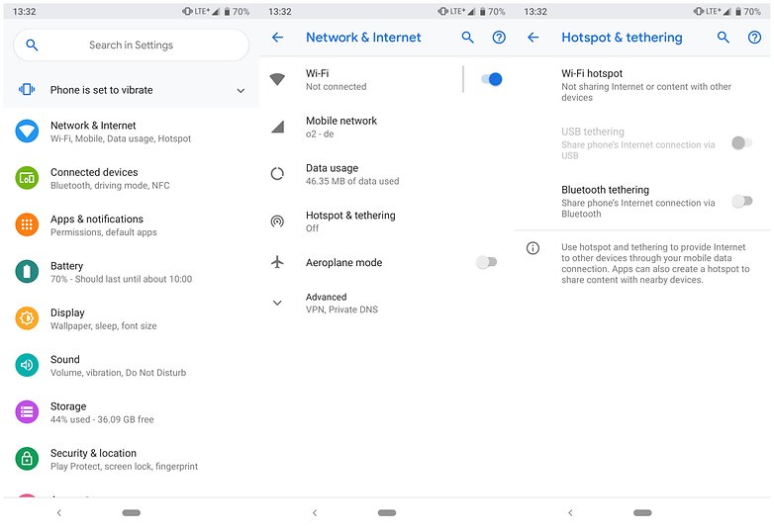Tap the green Connected devices icon
The width and height of the screenshot is (774, 532).
pyautogui.click(x=27, y=178)
